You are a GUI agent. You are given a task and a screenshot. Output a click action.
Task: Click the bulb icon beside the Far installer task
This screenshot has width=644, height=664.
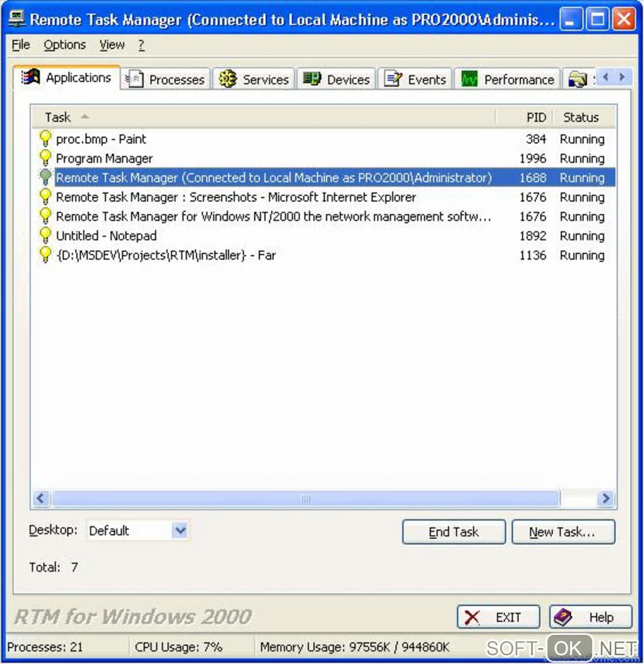45,254
